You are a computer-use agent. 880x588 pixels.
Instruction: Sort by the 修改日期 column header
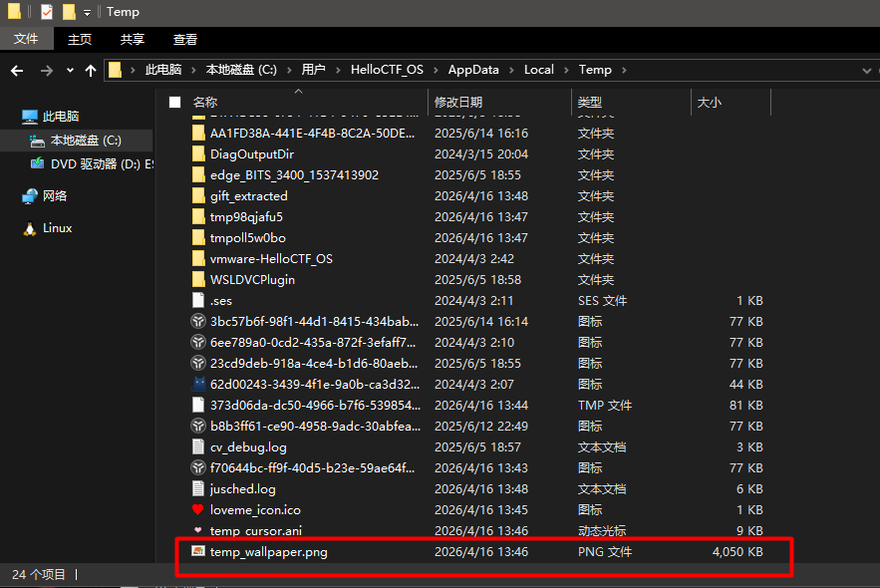click(x=458, y=103)
